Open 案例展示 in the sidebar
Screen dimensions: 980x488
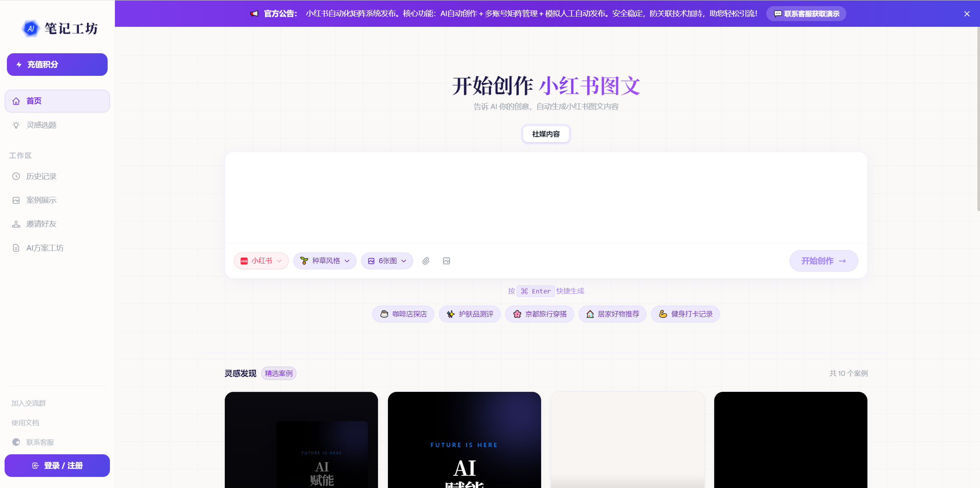57,200
